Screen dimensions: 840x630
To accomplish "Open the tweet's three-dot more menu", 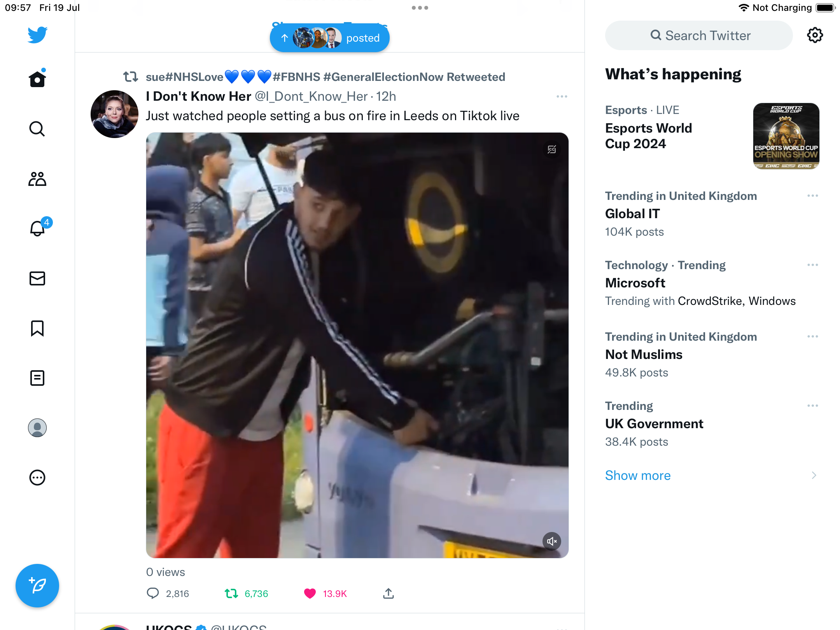I will 562,96.
